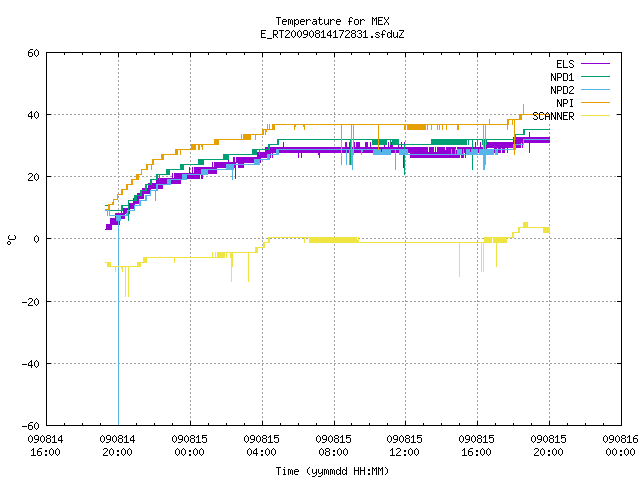Click the x-axis tick 090815 12:00
The height and width of the screenshot is (480, 640).
point(404,446)
